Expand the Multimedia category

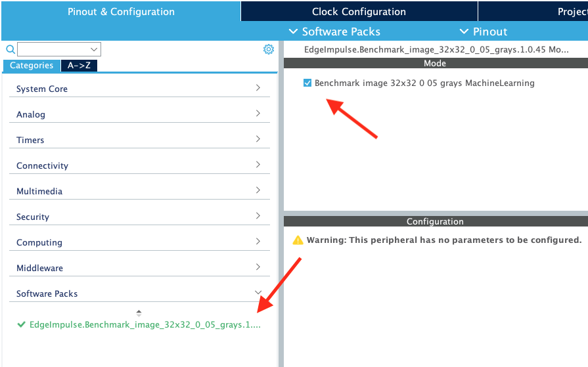139,191
